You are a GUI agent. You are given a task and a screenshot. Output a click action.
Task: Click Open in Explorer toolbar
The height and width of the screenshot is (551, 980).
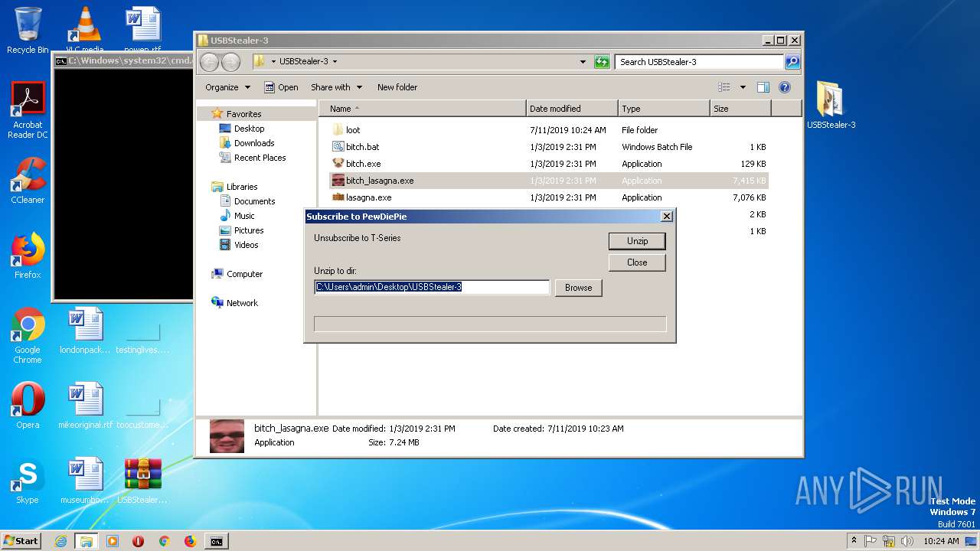(281, 87)
